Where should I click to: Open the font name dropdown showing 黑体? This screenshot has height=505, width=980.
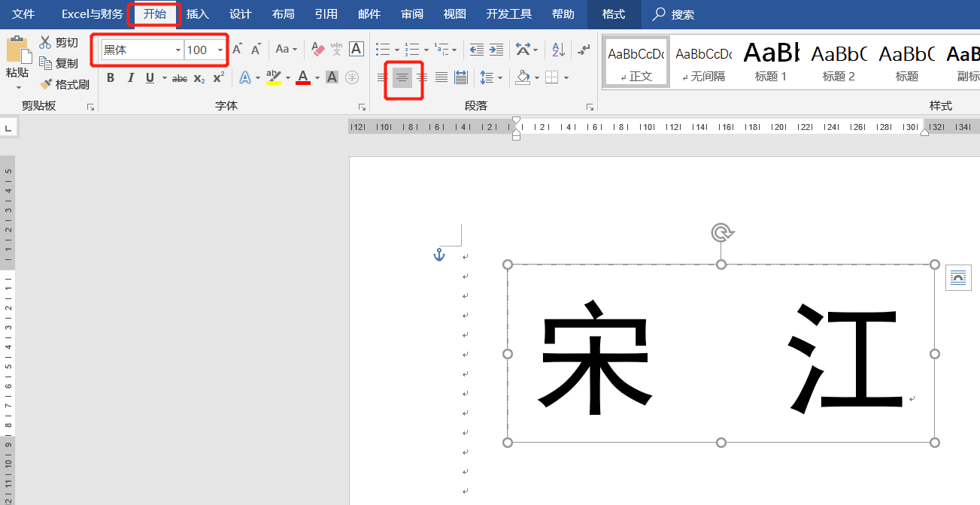pos(178,50)
